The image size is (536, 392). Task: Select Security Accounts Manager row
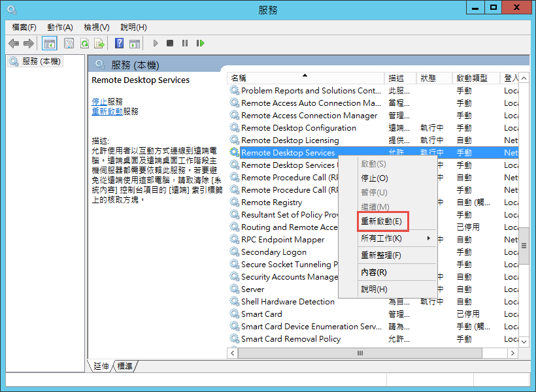tap(283, 277)
